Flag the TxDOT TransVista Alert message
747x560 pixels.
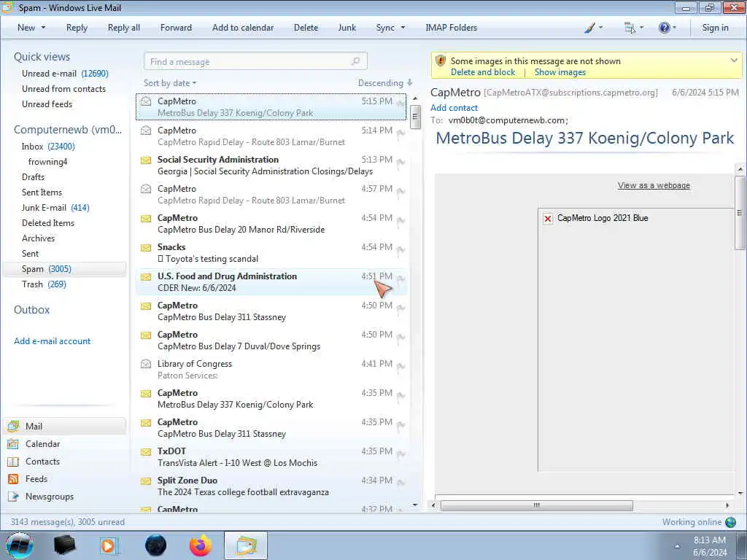click(400, 455)
